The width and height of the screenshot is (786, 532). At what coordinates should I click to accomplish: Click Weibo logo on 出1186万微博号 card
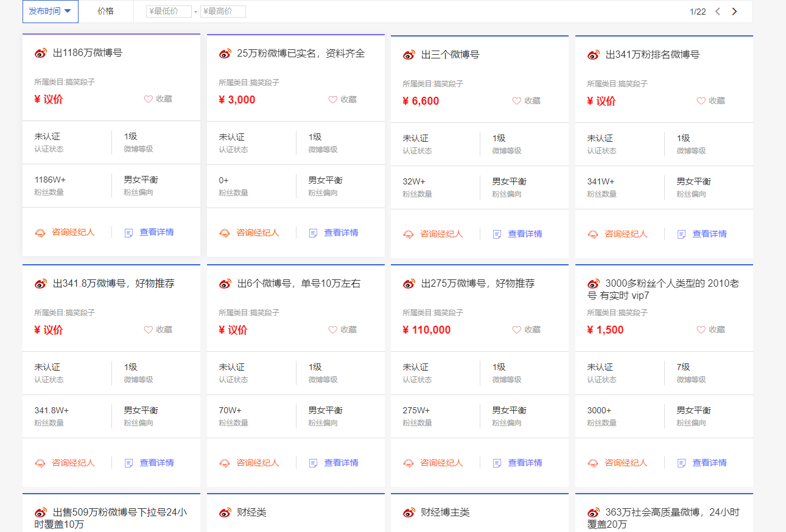point(41,54)
